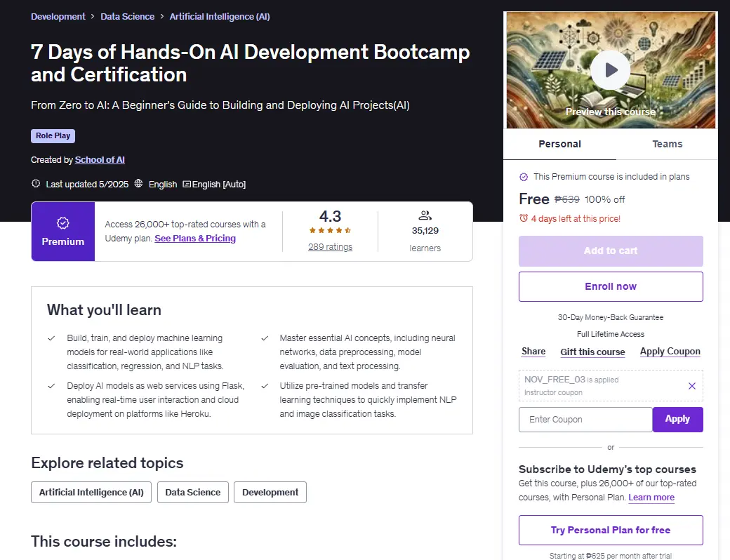Click 'Subscribe to Udemy's top courses' heading
This screenshot has height=560, width=730.
click(x=608, y=469)
